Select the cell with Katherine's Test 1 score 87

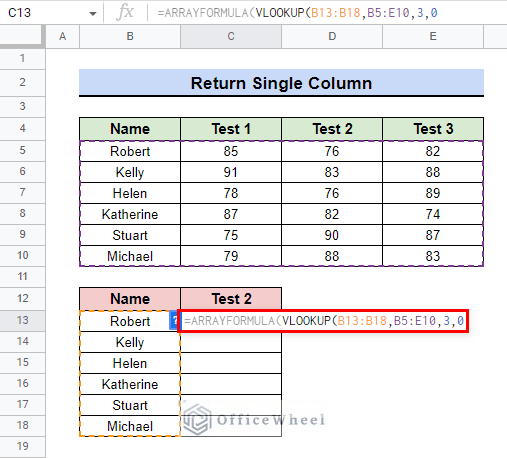point(231,214)
